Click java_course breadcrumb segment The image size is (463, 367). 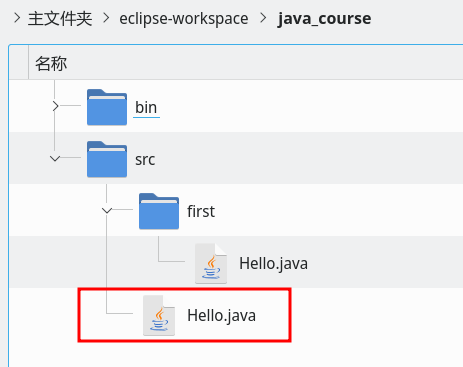point(324,18)
